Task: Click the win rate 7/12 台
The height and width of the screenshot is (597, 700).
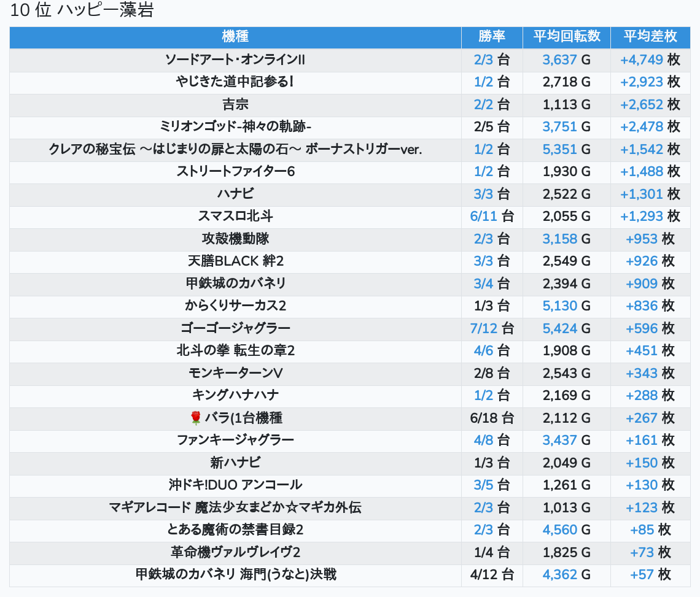Action: [x=492, y=328]
